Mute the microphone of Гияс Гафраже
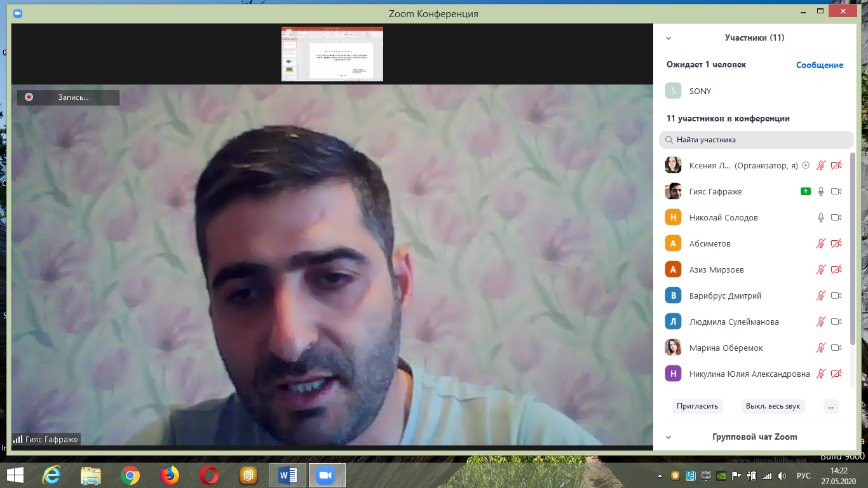 pyautogui.click(x=821, y=191)
